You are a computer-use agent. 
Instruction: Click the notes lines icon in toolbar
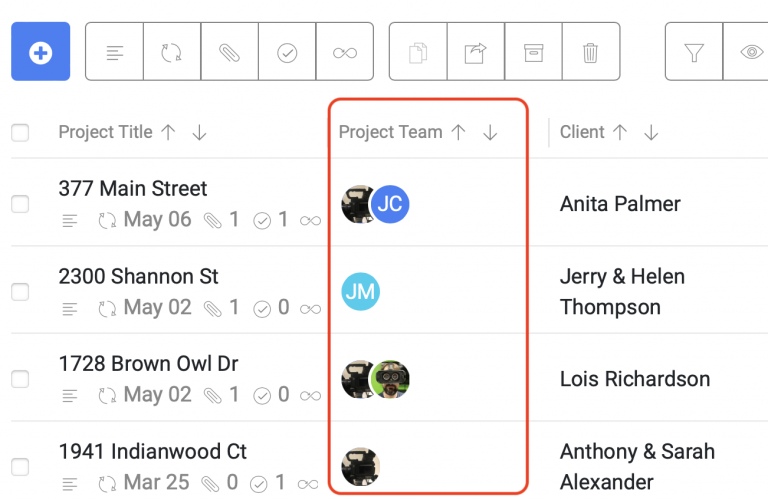[x=115, y=52]
